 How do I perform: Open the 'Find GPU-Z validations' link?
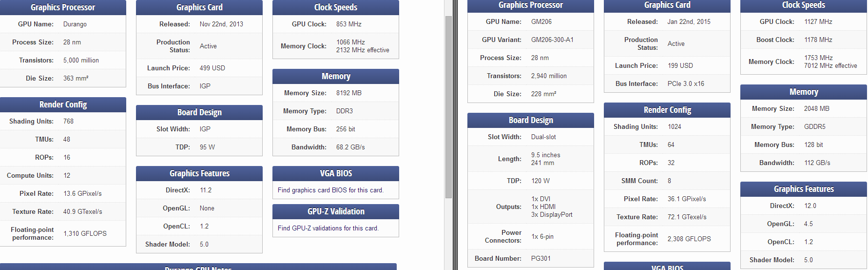pos(328,228)
